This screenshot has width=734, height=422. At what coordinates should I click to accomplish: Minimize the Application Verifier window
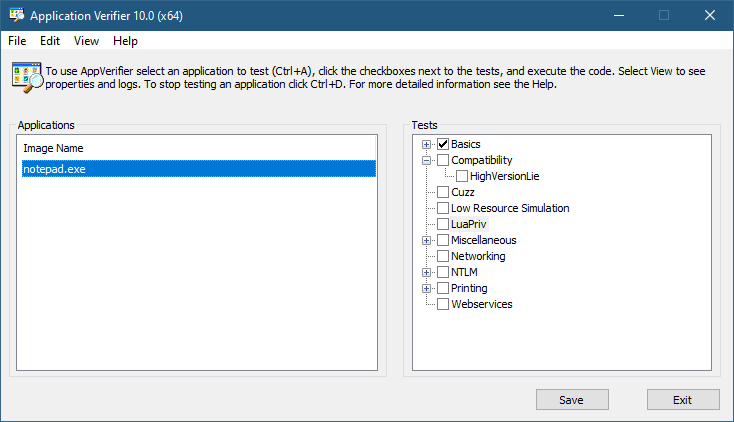tap(619, 15)
